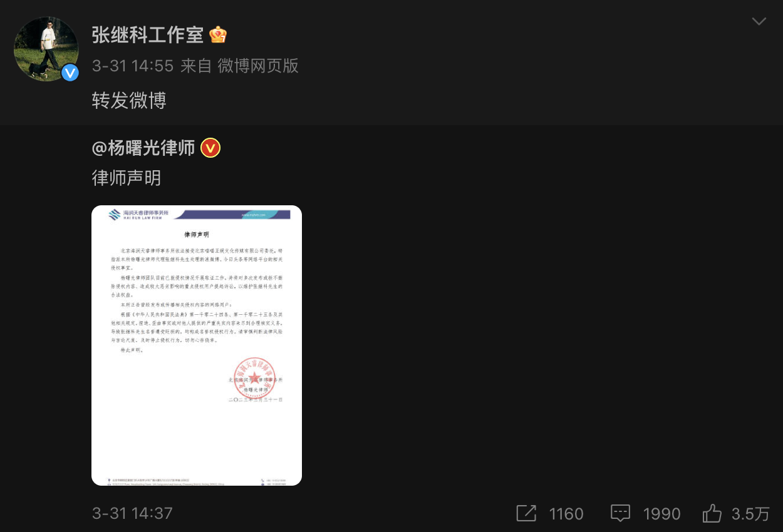
Task: Click the 微博网页版 source link
Action: point(258,66)
